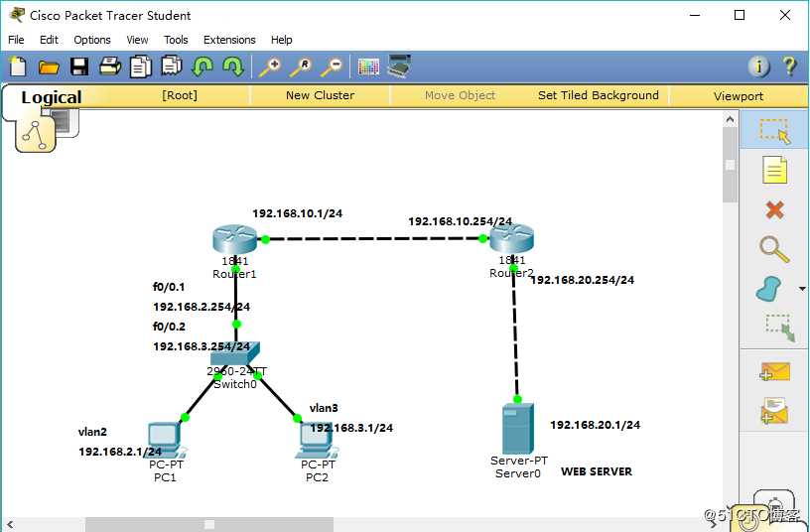The height and width of the screenshot is (532, 810).
Task: Choose the Place Note tool
Action: (774, 171)
